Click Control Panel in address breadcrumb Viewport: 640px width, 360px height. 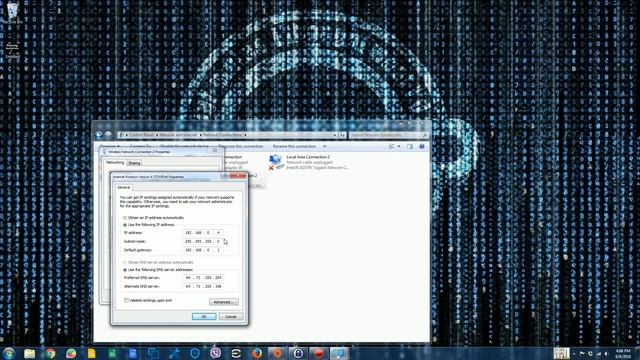pyautogui.click(x=142, y=135)
